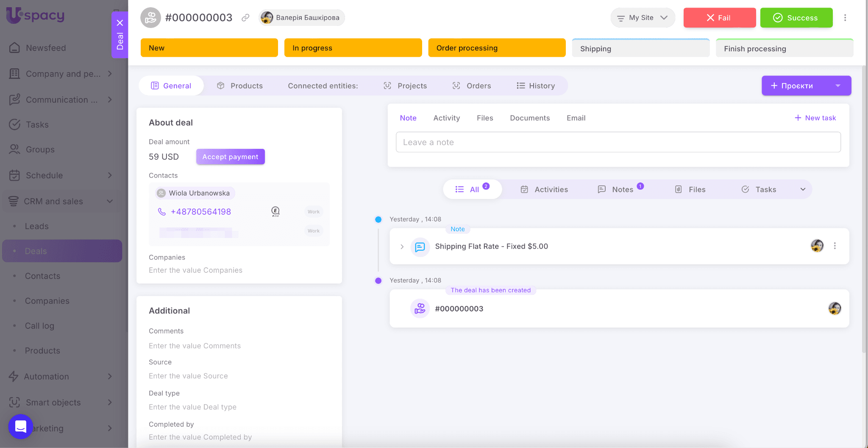Collapse the CRM and sales section
Screen dimensions: 868x448
coord(110,202)
